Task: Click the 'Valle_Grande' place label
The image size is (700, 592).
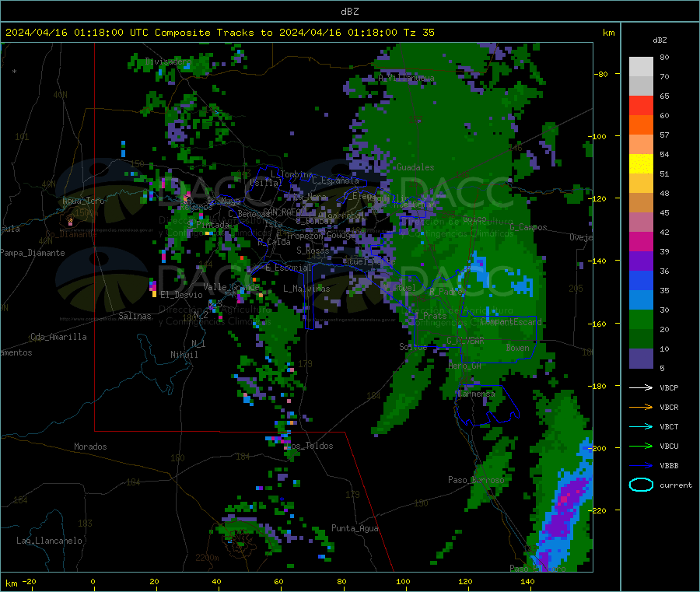Action: [x=231, y=286]
